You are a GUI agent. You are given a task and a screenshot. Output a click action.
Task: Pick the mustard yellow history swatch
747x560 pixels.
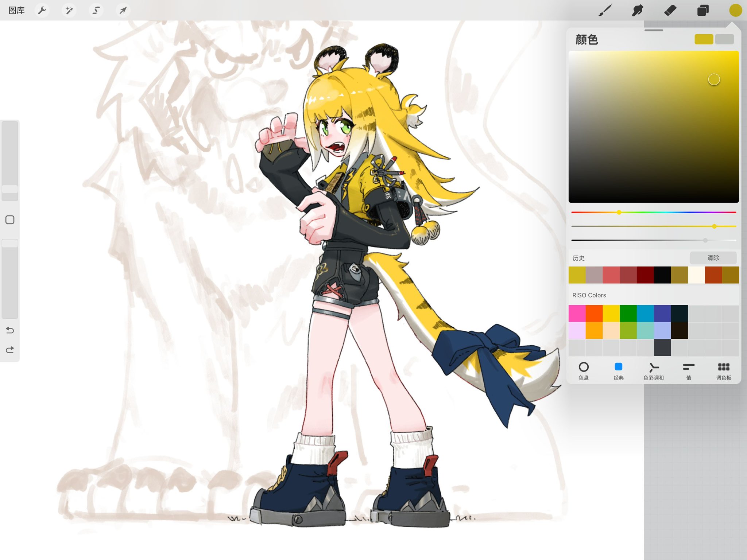click(577, 275)
